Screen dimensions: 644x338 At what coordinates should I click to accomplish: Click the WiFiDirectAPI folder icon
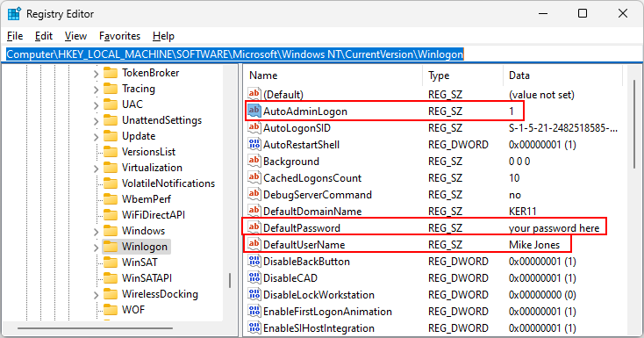pyautogui.click(x=111, y=214)
